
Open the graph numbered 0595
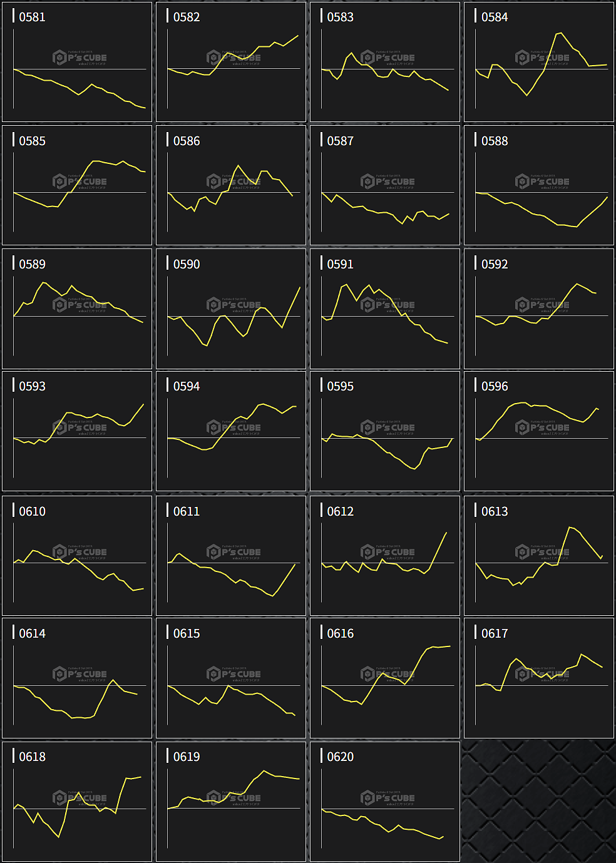click(x=385, y=431)
